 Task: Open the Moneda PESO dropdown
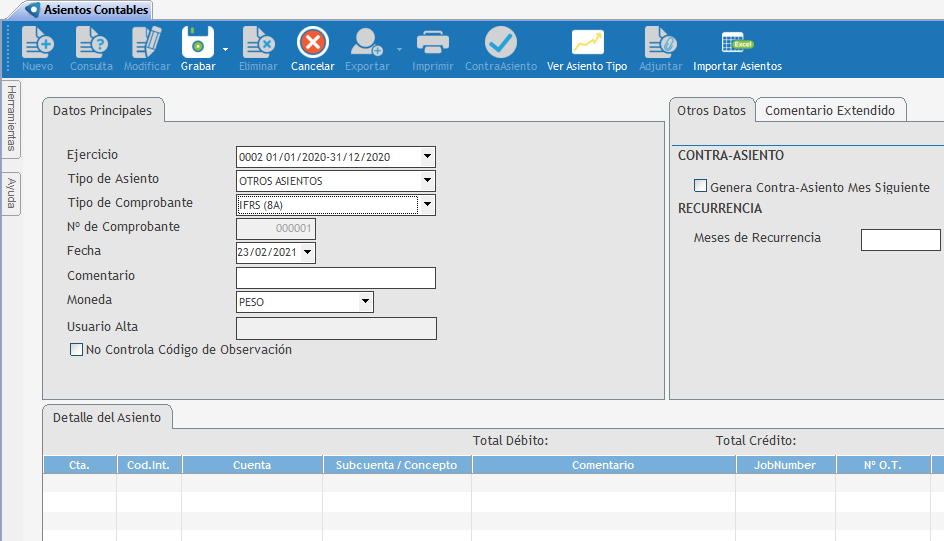[x=365, y=302]
